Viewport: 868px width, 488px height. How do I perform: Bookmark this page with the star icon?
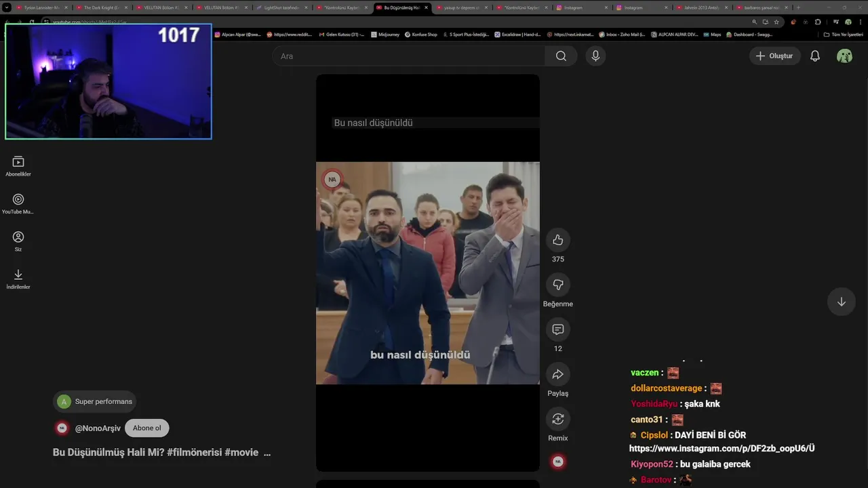click(x=776, y=22)
